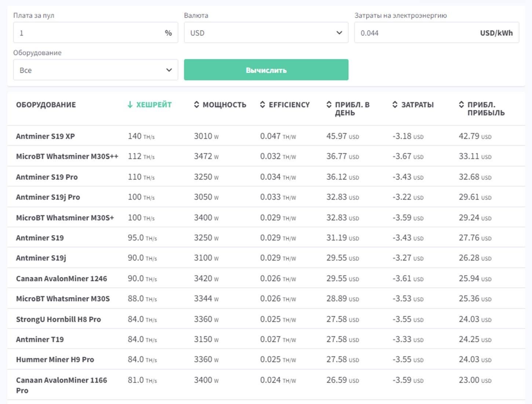Open the Оборудование 'Все' dropdown
Screen dimensions: 532x404
pos(95,70)
